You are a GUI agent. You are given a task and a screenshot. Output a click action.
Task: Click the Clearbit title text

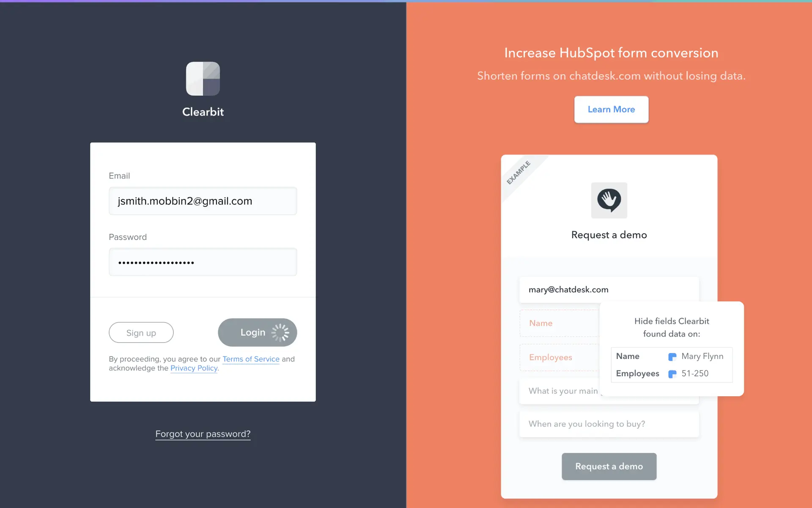pos(203,112)
